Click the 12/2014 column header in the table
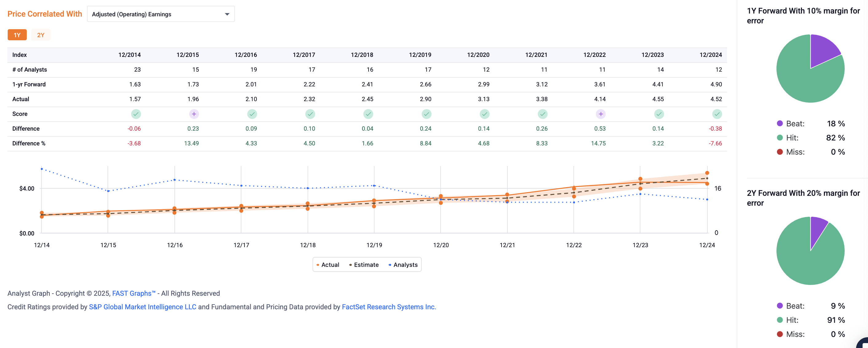The width and height of the screenshot is (868, 348). [129, 54]
